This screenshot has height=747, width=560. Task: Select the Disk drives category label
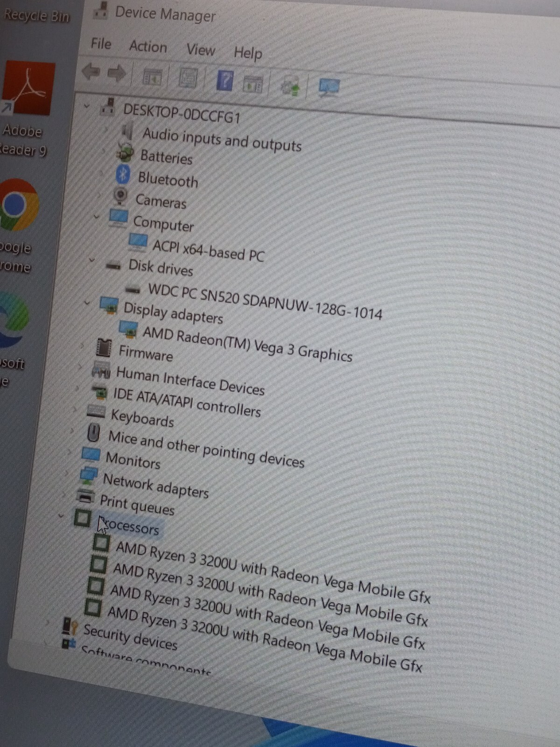pyautogui.click(x=161, y=267)
